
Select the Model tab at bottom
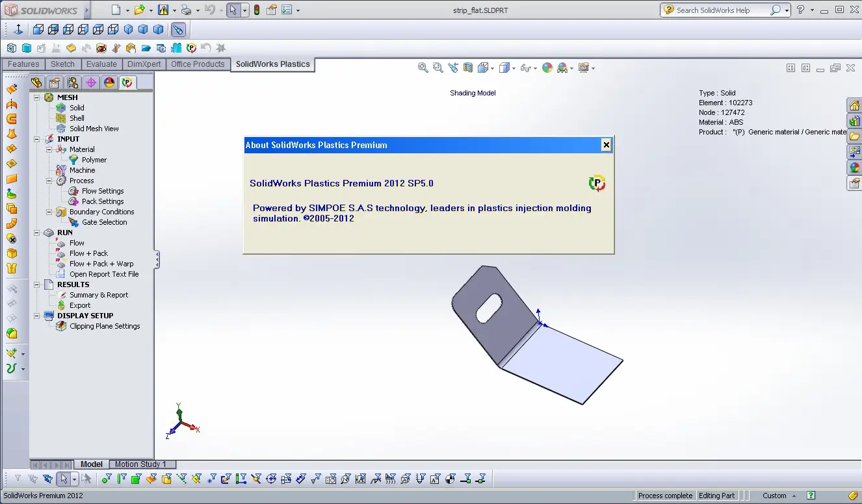click(92, 464)
